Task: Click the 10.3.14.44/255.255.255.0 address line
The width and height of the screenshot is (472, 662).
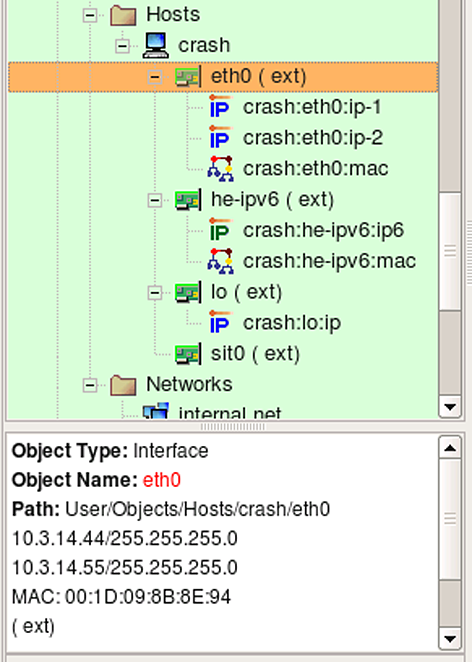Action: 125,539
